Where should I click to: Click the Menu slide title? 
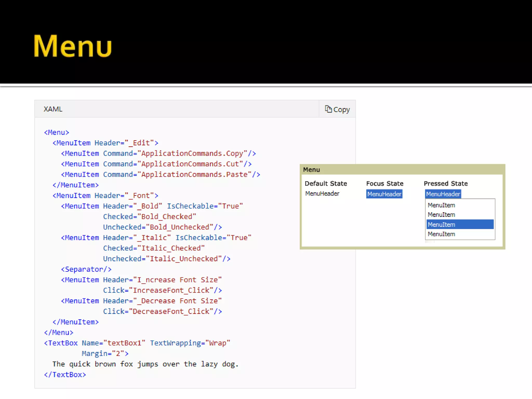tap(73, 46)
